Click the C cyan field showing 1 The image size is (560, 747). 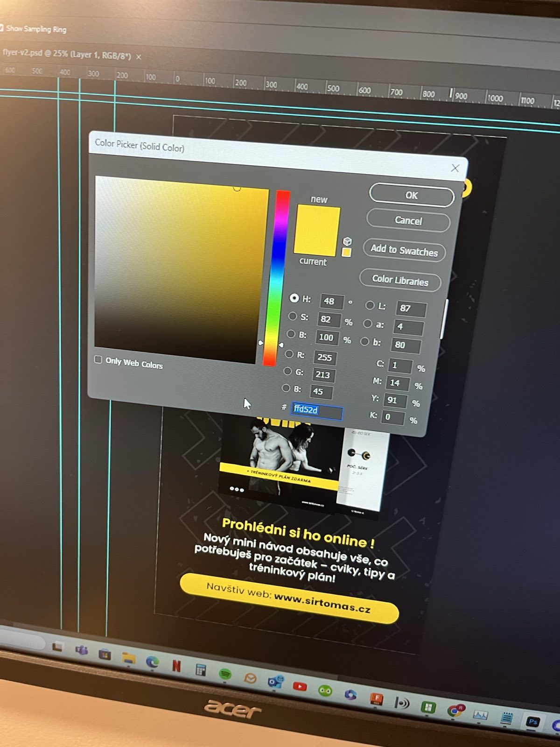(x=400, y=366)
